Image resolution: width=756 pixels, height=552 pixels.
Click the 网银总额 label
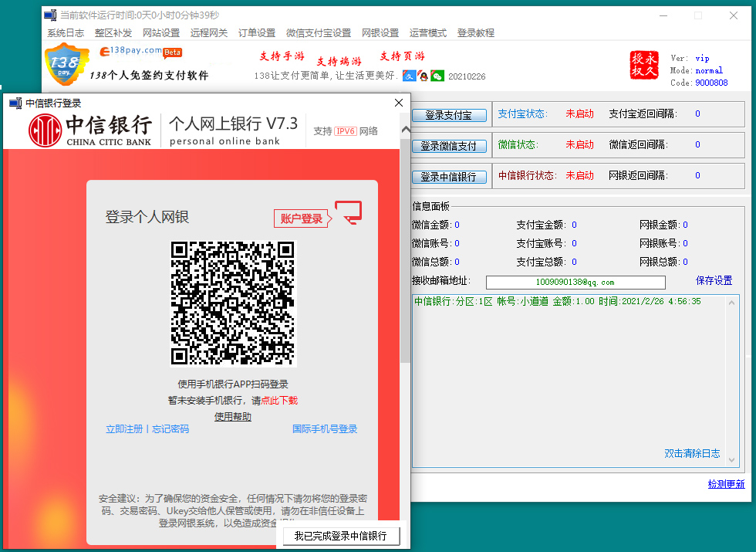click(x=660, y=262)
